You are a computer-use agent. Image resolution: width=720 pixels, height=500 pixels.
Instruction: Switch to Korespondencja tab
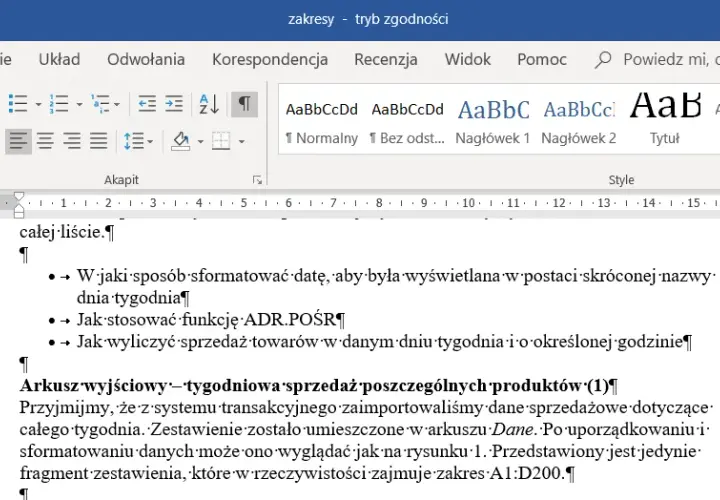pos(270,59)
